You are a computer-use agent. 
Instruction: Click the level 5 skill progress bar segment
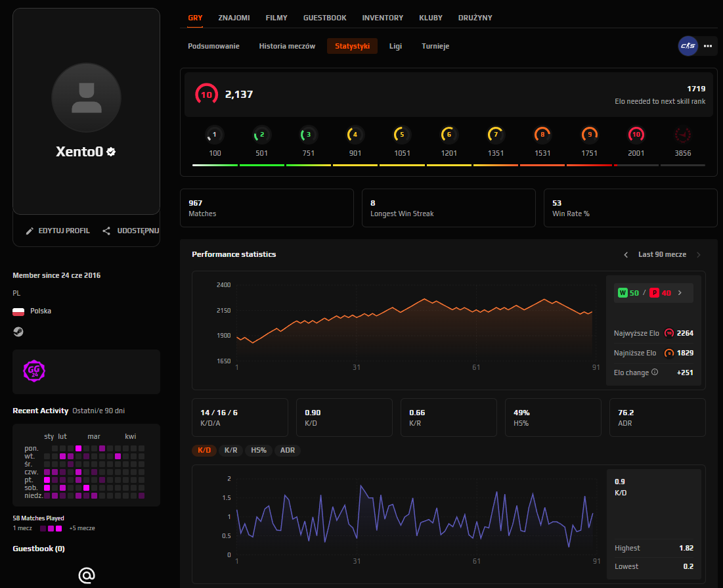pyautogui.click(x=402, y=165)
